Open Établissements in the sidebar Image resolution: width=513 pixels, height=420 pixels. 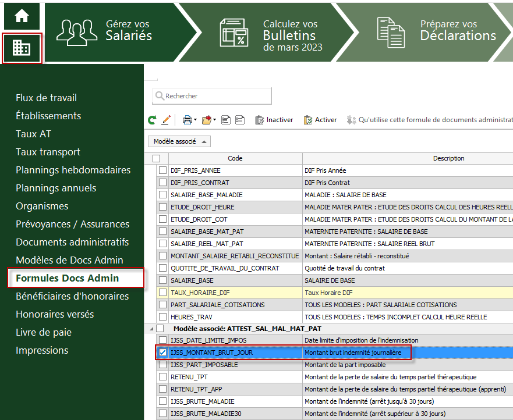point(48,116)
